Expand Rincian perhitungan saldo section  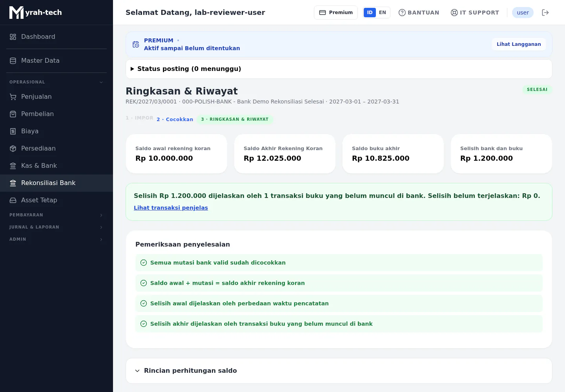339,371
